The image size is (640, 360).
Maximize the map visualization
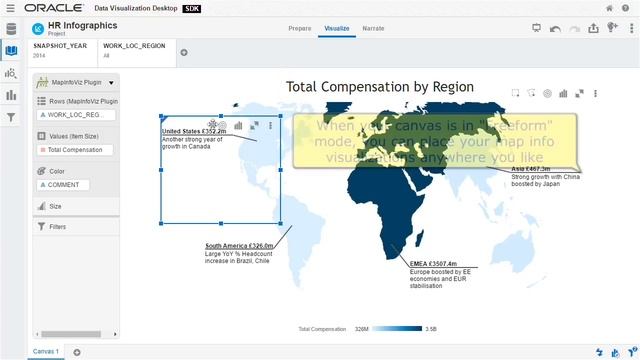coord(579,93)
